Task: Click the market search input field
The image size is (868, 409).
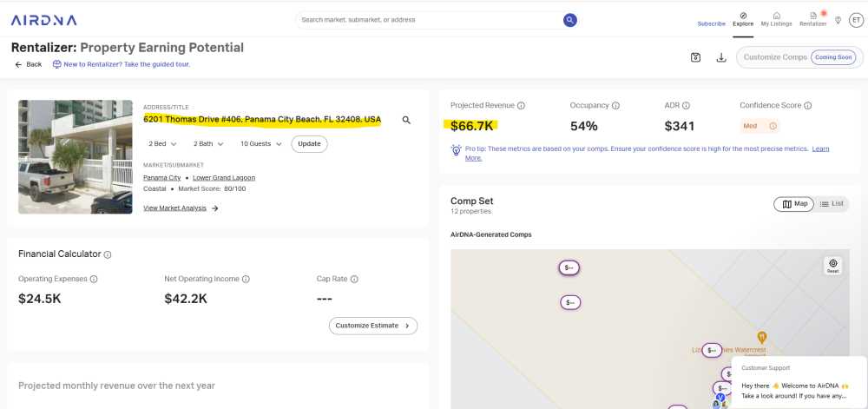Action: 425,20
